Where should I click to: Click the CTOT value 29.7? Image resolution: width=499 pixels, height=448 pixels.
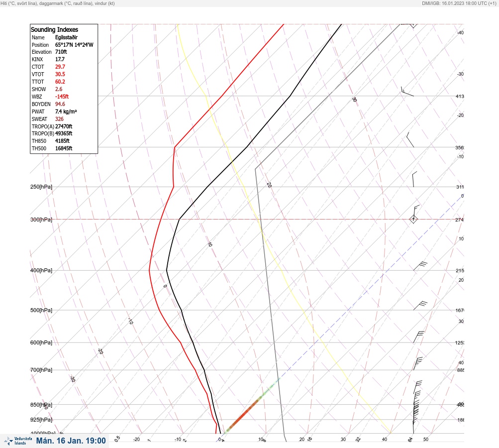[60, 67]
